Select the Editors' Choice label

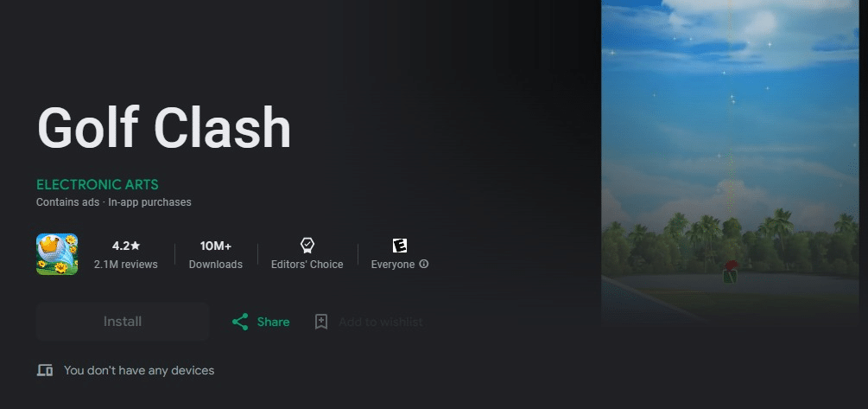pyautogui.click(x=307, y=265)
